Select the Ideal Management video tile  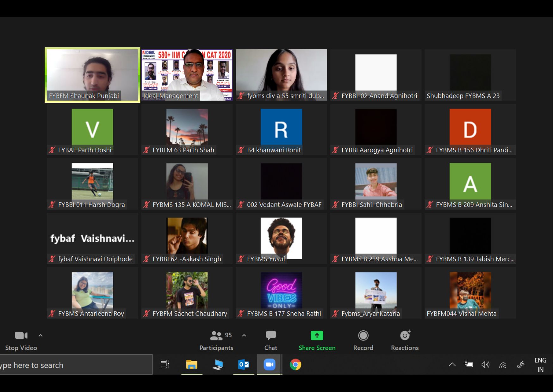pos(187,75)
